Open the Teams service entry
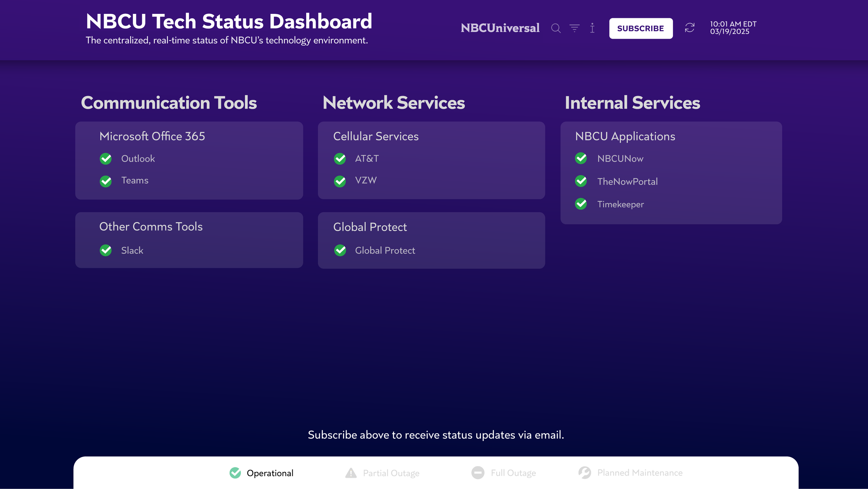Image resolution: width=868 pixels, height=489 pixels. 135,180
